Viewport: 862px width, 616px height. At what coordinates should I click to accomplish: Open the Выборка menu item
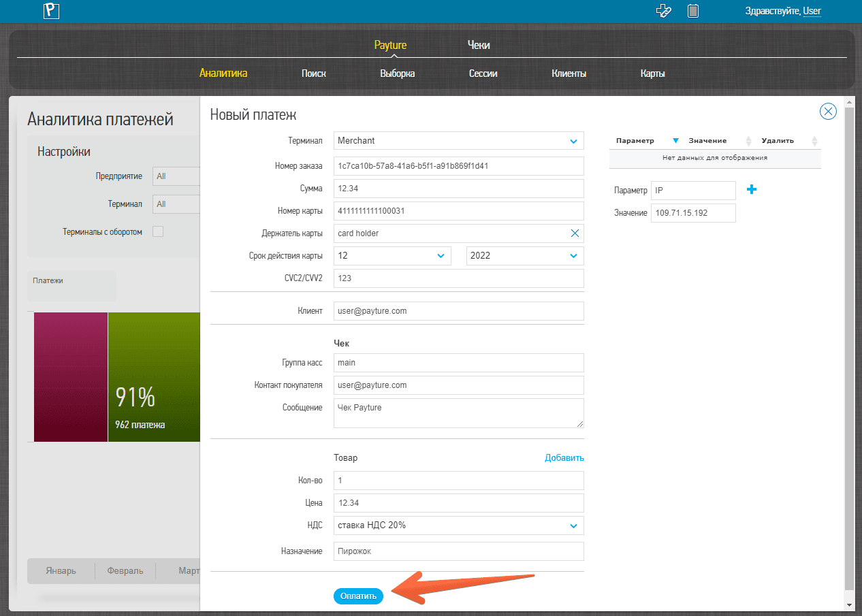(x=398, y=74)
